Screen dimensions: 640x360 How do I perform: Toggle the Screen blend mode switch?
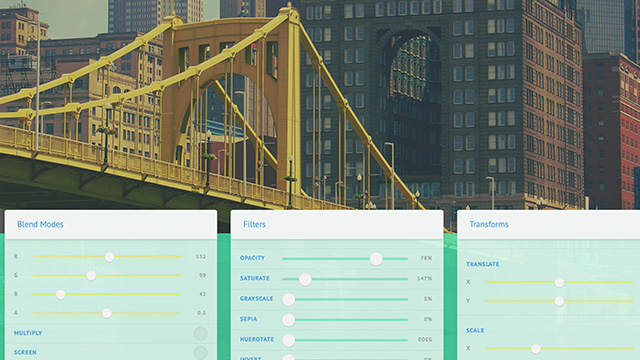coord(200,353)
